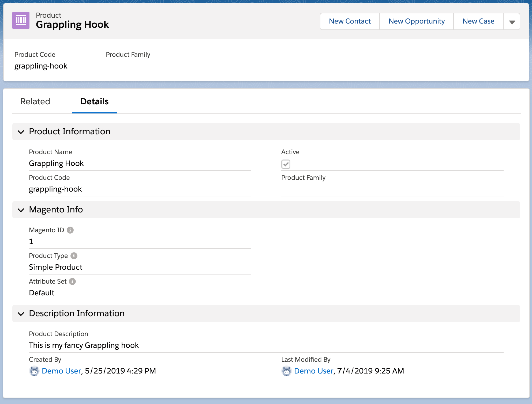Collapse the Product Information section
532x404 pixels.
(x=21, y=132)
